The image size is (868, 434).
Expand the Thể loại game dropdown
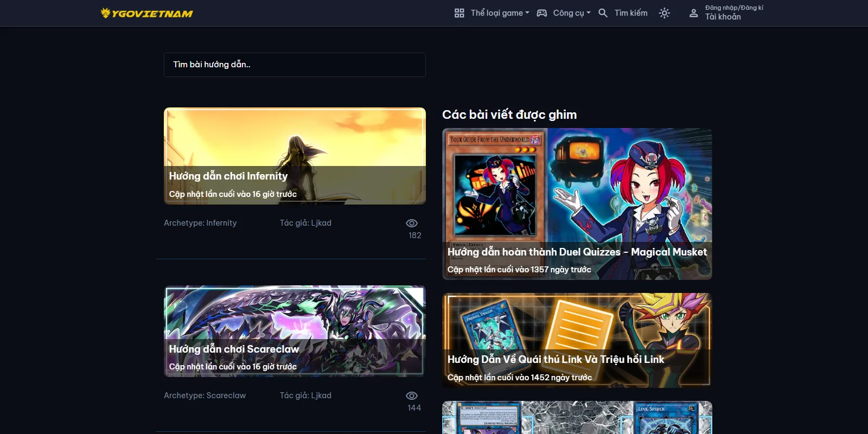(x=500, y=13)
